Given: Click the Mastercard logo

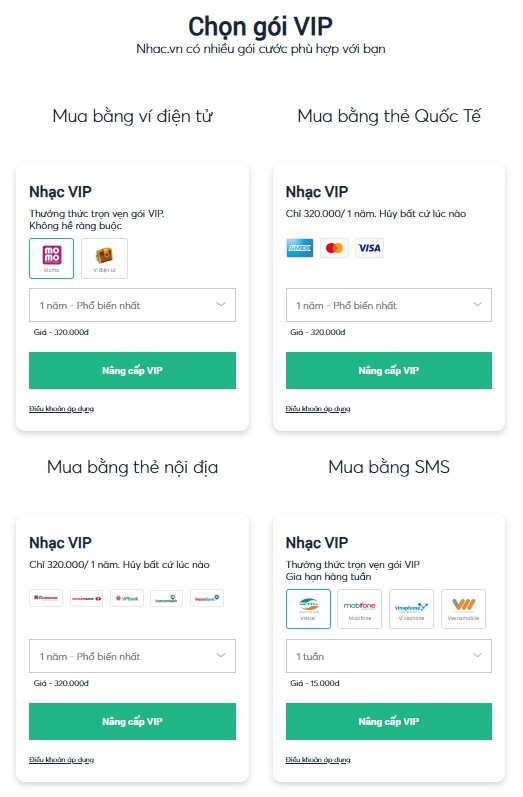Looking at the screenshot, I should tap(334, 248).
